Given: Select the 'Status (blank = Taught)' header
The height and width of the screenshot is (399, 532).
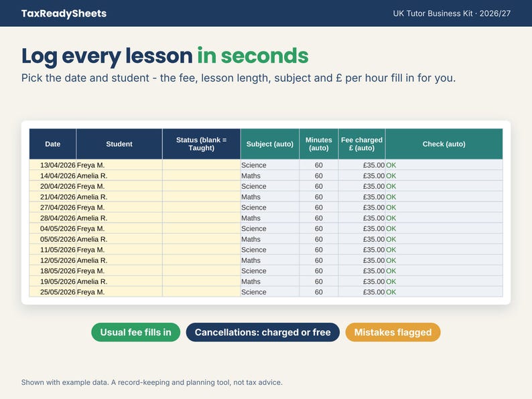Looking at the screenshot, I should tap(201, 144).
